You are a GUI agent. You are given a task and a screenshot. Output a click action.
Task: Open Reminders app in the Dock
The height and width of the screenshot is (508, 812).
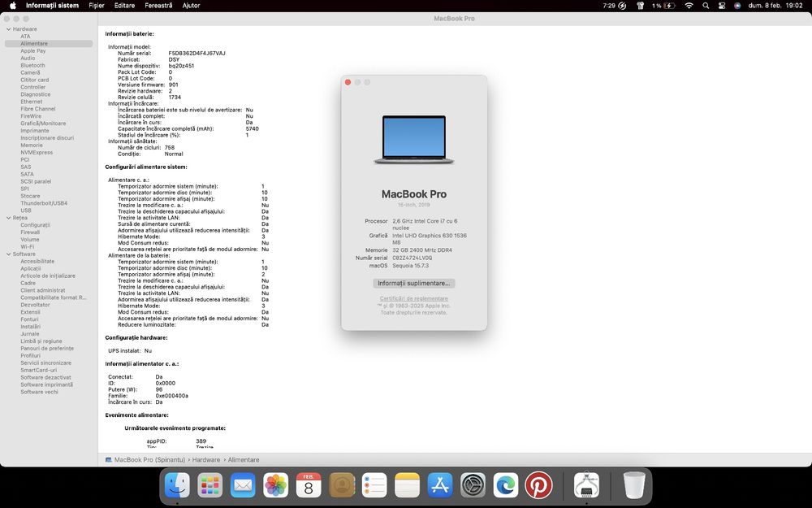[x=374, y=486]
